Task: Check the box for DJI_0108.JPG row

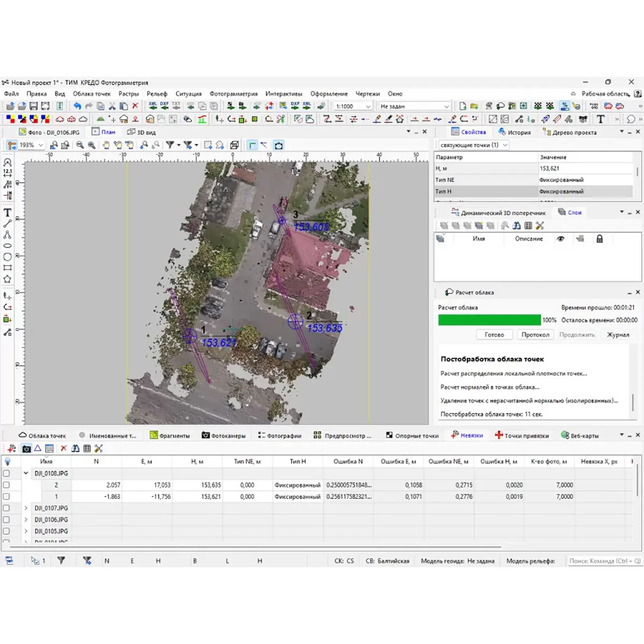Action: tap(6, 473)
